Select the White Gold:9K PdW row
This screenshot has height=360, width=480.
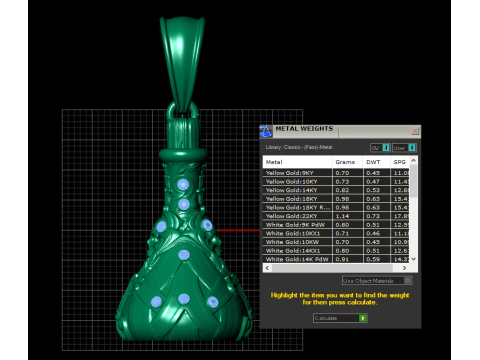click(336, 225)
